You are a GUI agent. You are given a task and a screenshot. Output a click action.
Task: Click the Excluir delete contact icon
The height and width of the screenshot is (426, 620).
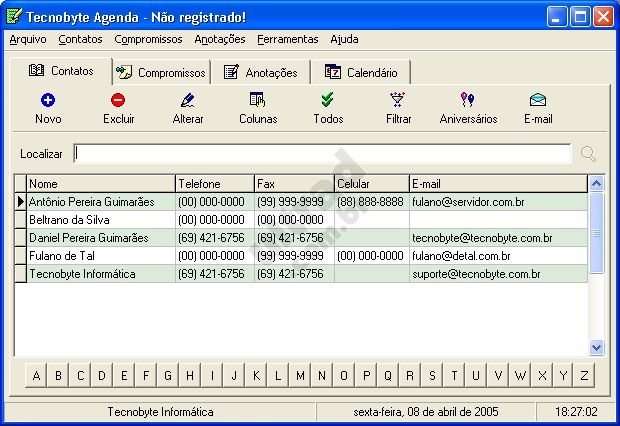click(x=118, y=100)
